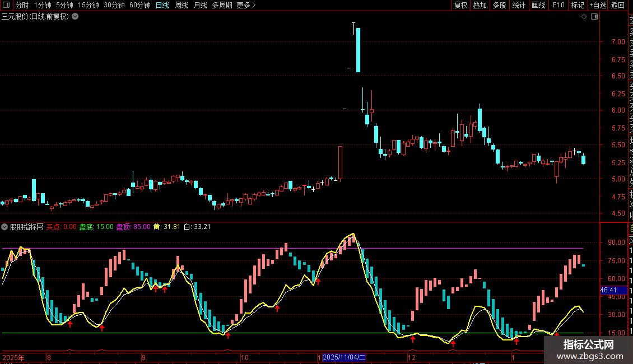The image size is (633, 364).
Task: Toggle the side panel icon left of 分时
Action: [6, 5]
